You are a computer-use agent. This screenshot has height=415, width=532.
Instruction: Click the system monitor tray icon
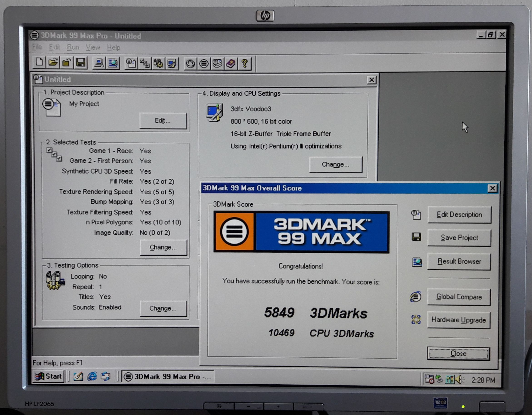(x=450, y=379)
